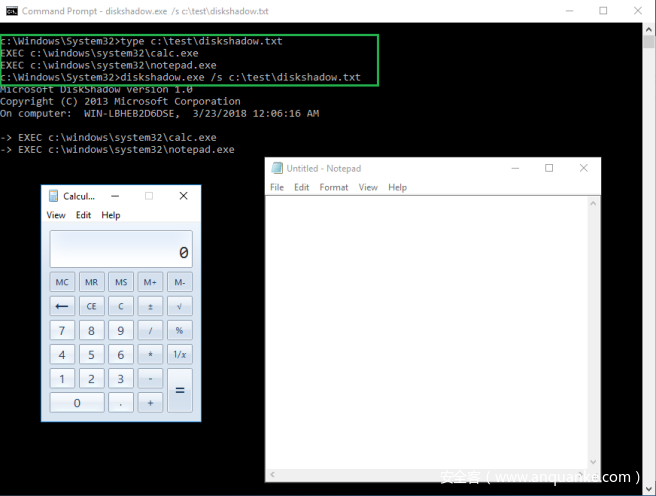Click the Calculator app icon in title bar
This screenshot has width=656, height=496.
pyautogui.click(x=54, y=196)
